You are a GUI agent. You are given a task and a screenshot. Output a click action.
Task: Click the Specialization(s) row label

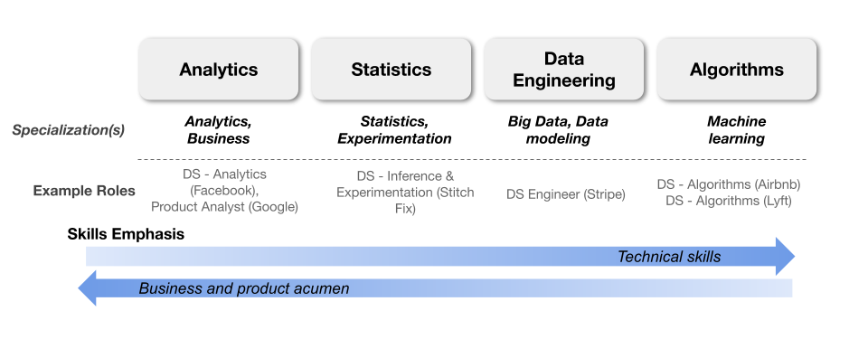[69, 130]
